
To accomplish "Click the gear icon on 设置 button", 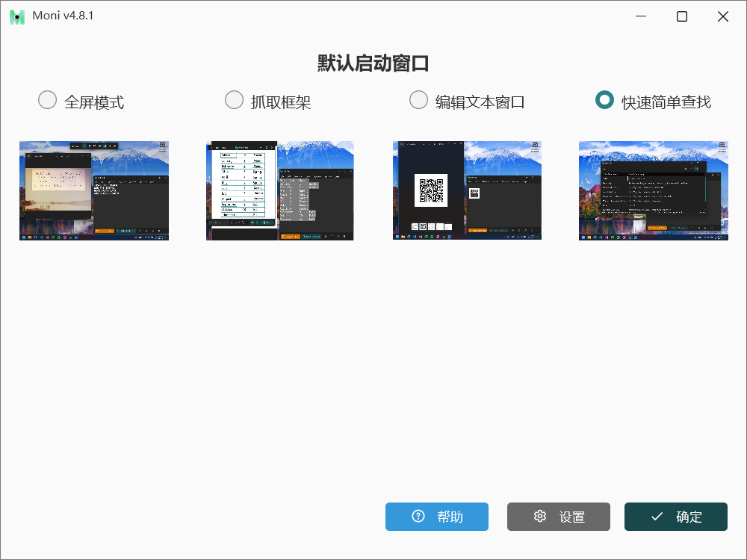I will tap(540, 517).
